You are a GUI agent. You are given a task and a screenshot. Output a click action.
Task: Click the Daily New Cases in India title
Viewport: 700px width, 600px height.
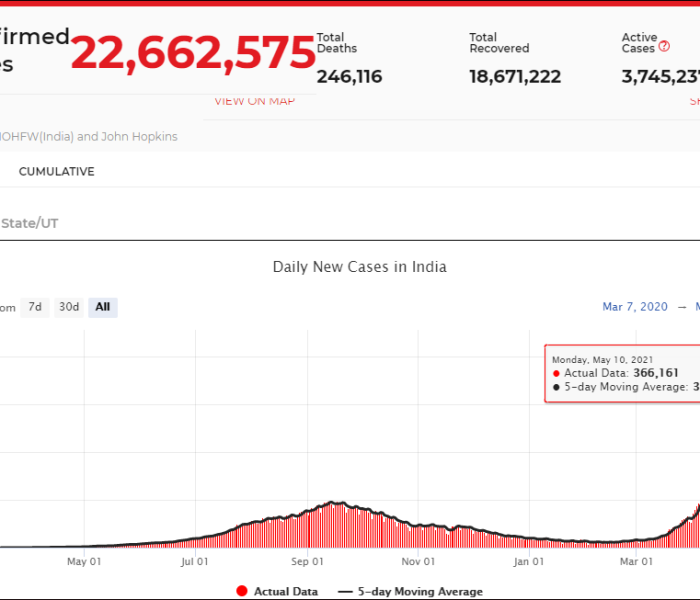point(359,267)
